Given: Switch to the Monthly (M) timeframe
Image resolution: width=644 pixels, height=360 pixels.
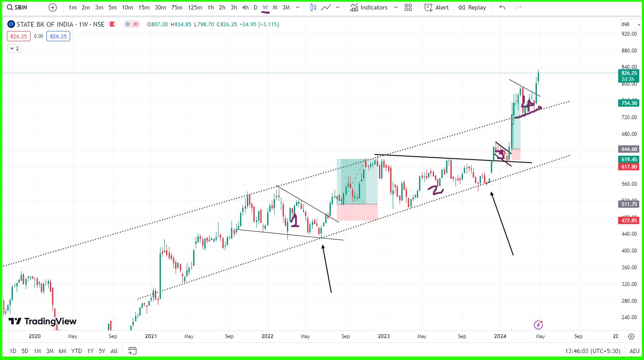Looking at the screenshot, I should pos(275,7).
